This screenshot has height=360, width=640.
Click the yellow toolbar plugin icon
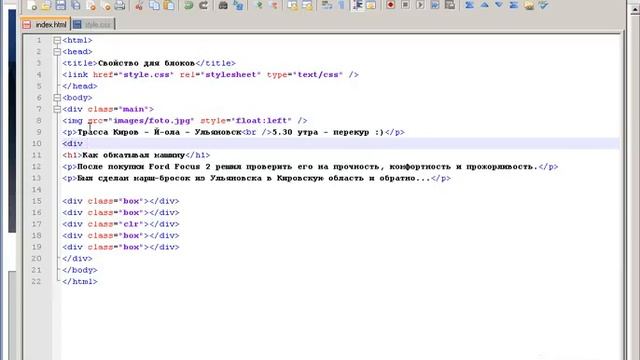(x=529, y=5)
